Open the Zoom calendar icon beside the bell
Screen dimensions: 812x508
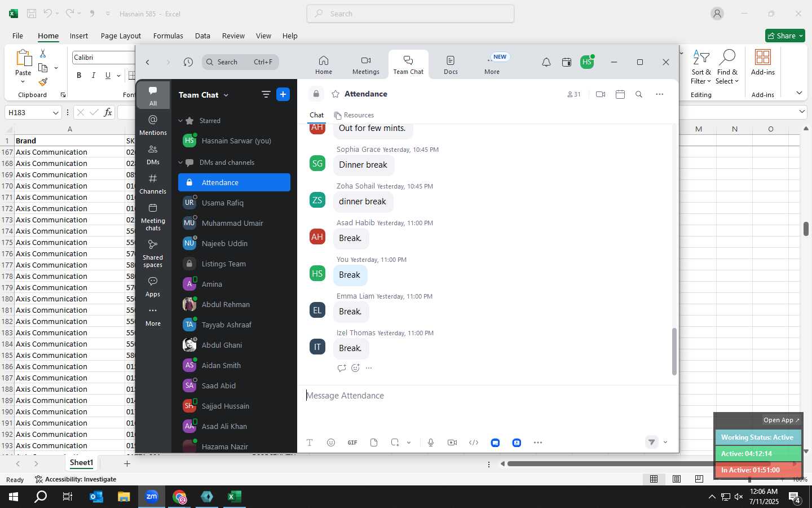[x=567, y=62]
